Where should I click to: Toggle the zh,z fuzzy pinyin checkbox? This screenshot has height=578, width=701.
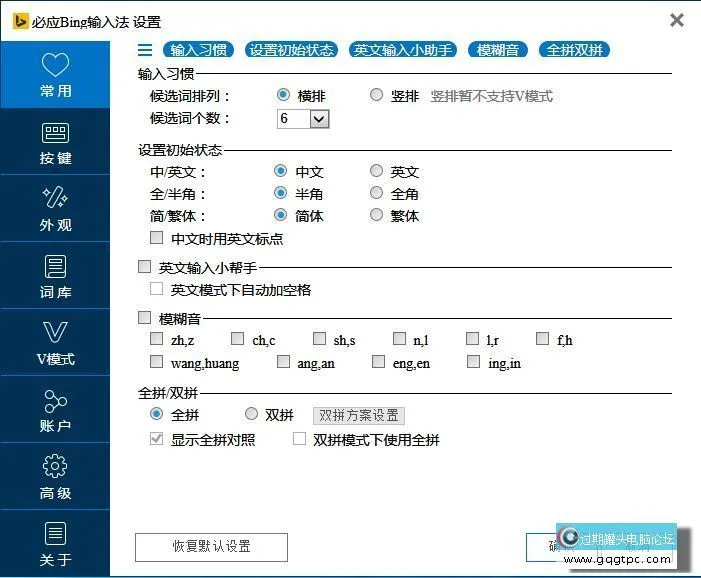(156, 340)
